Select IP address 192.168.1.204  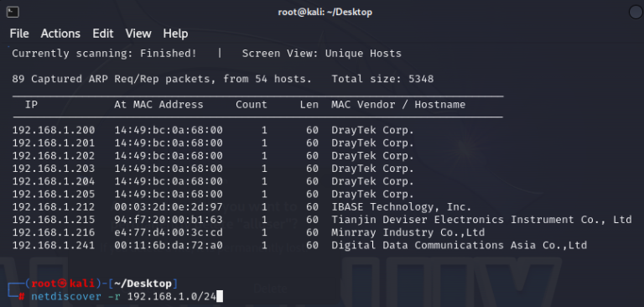click(x=54, y=181)
